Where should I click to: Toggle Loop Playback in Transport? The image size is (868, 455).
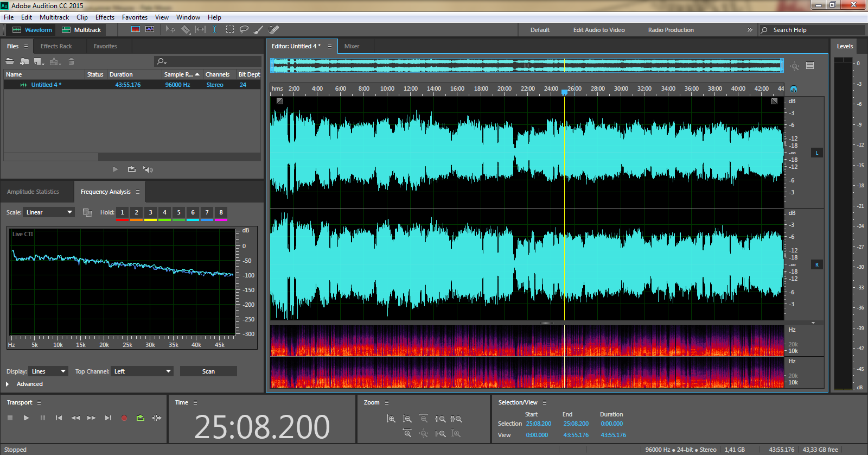click(x=141, y=418)
